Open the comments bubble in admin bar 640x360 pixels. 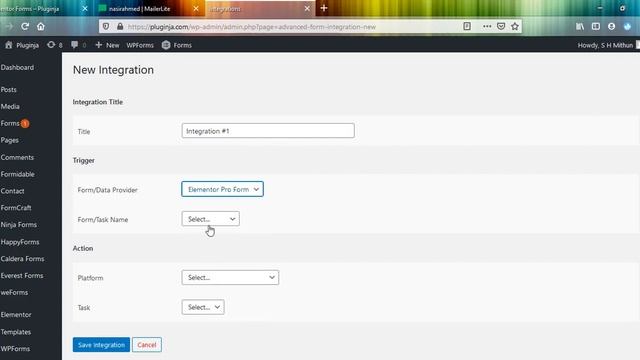click(78, 45)
